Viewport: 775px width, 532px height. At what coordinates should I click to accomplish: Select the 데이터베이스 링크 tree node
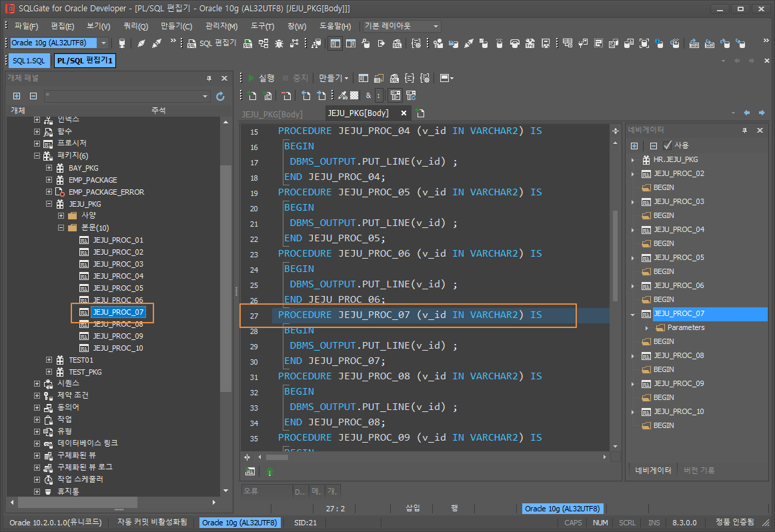point(87,443)
